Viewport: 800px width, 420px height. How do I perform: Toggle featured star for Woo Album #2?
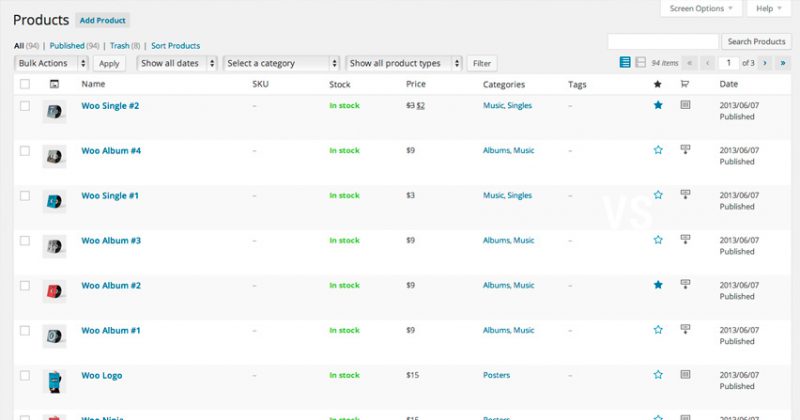tap(658, 285)
